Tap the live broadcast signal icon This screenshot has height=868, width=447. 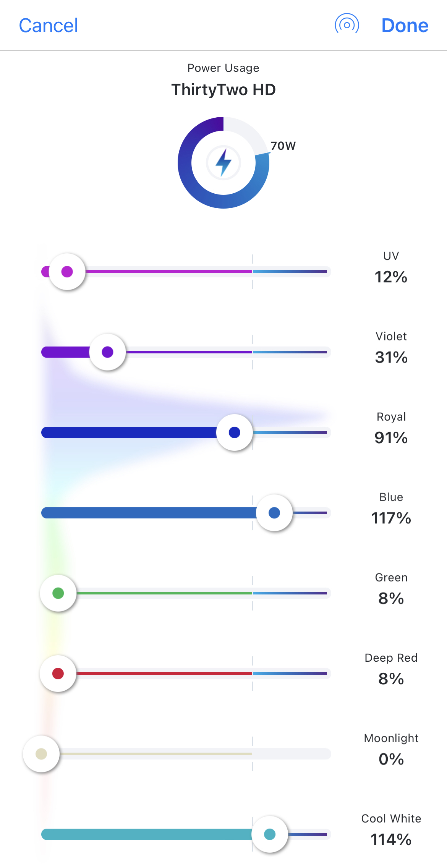347,25
